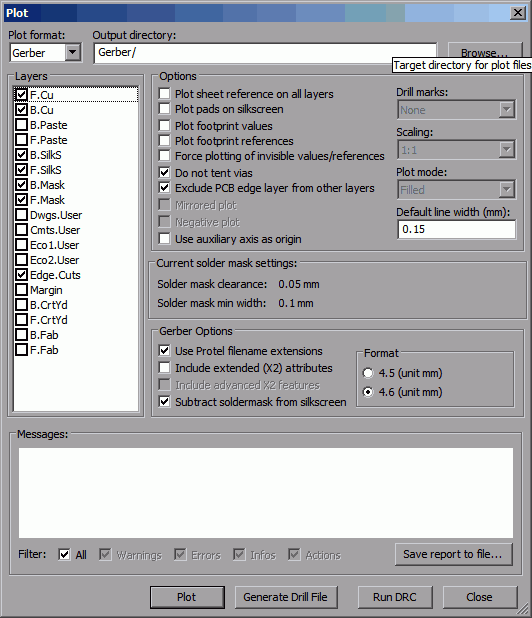This screenshot has width=532, height=618.
Task: Click the Plot button
Action: click(x=187, y=597)
